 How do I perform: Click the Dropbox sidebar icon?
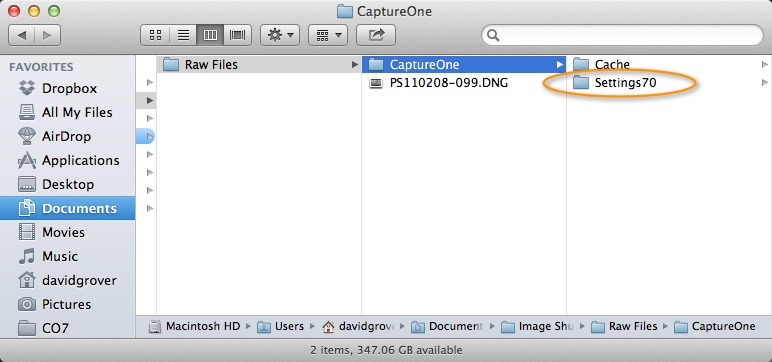[x=27, y=88]
